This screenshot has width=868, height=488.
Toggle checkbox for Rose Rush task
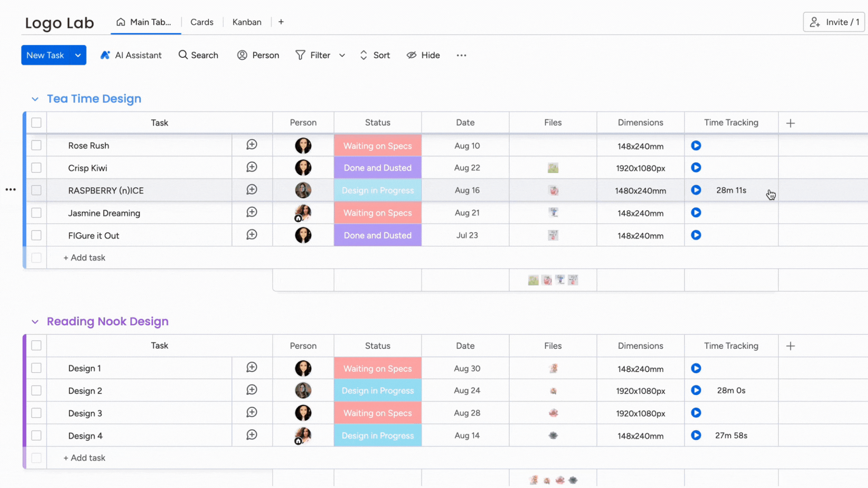[x=36, y=145]
